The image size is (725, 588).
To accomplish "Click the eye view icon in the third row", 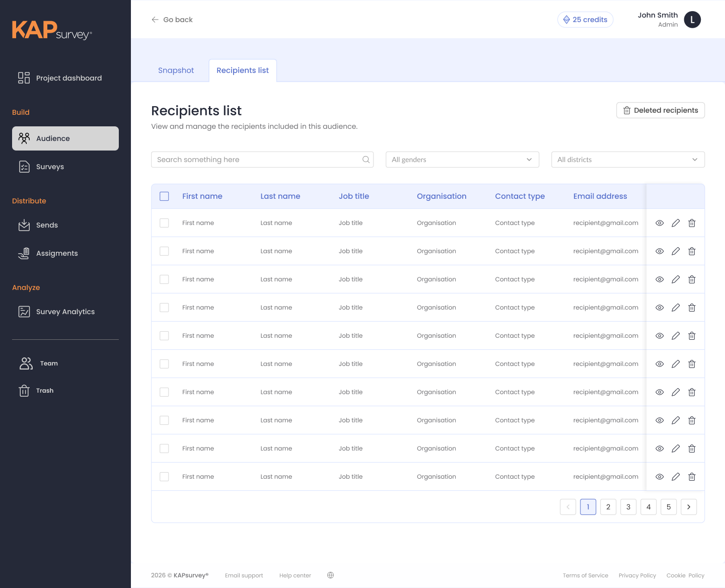I will click(660, 279).
